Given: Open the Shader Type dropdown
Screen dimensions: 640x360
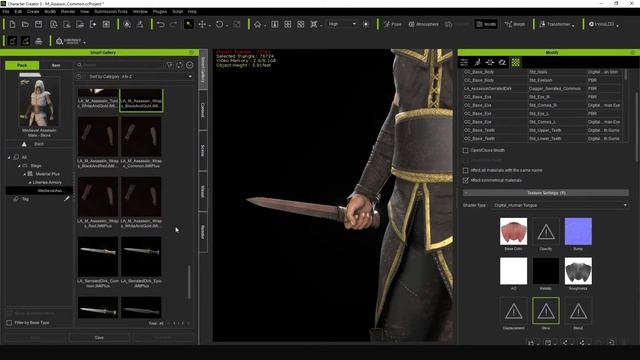Looking at the screenshot, I should (x=560, y=205).
